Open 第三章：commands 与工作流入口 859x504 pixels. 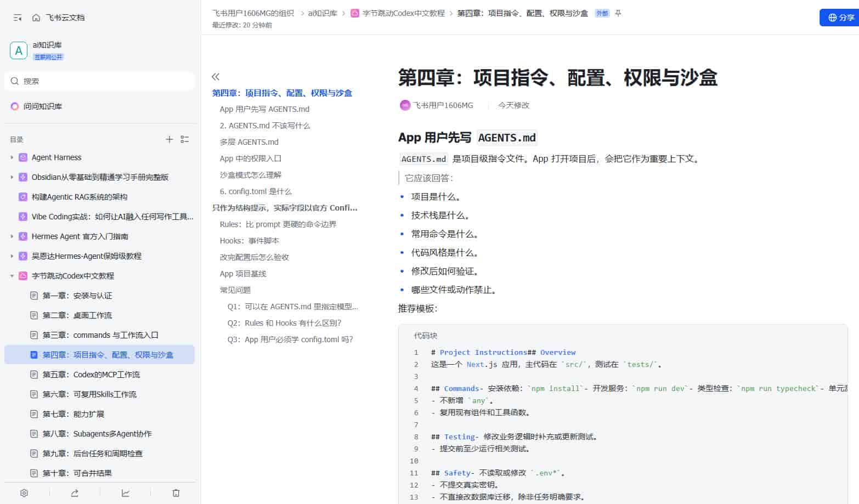pos(99,335)
